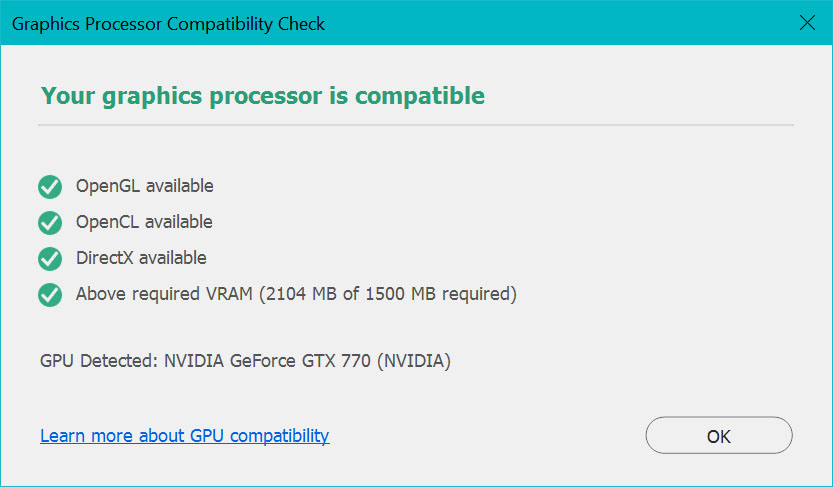Click the Graphics Processor Compatibility Check title
This screenshot has width=833, height=487.
click(168, 23)
